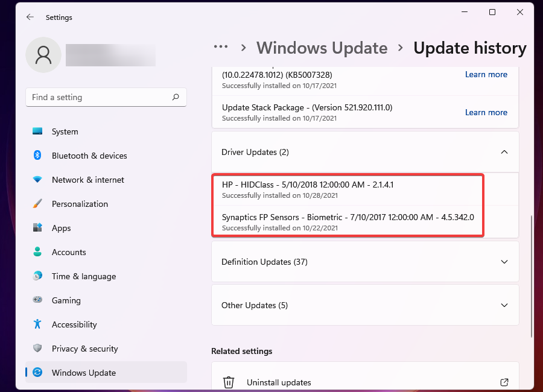
Task: Go to Network & internet
Action: pyautogui.click(x=106, y=180)
